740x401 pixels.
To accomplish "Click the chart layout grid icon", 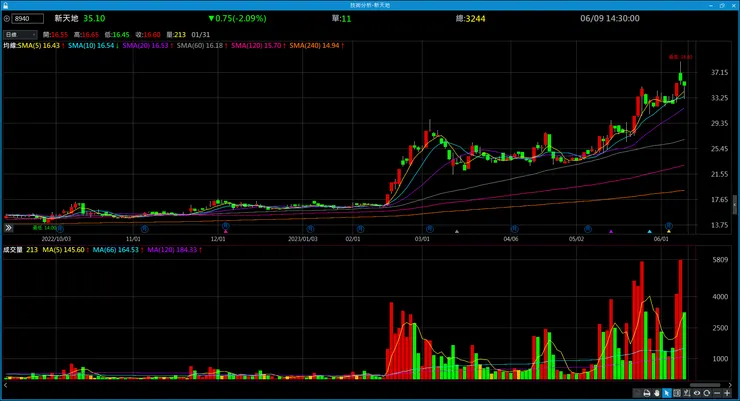I will pyautogui.click(x=677, y=393).
